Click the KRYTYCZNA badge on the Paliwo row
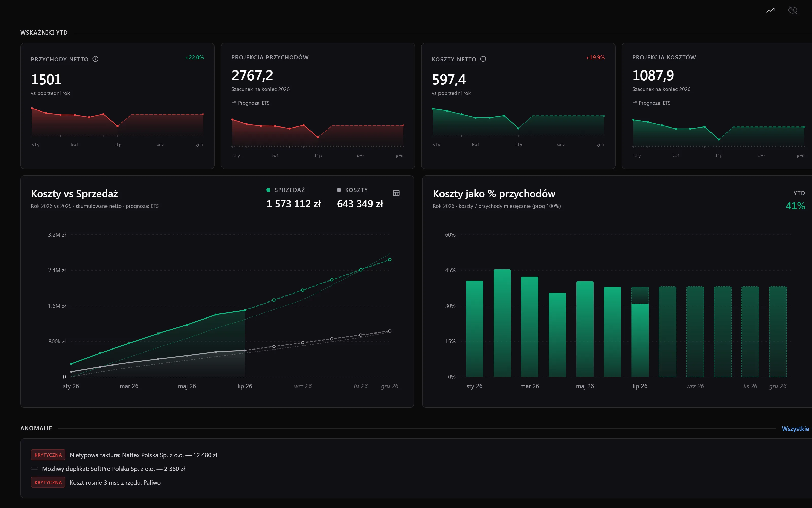 48,482
